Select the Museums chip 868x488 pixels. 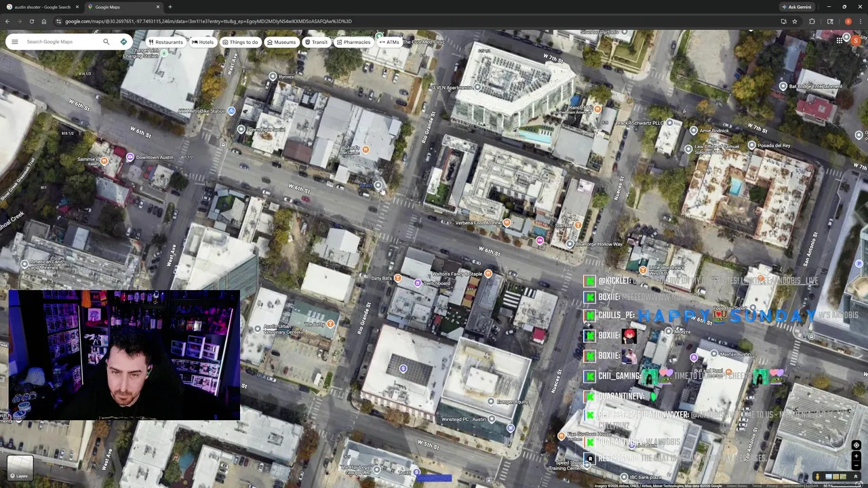pos(281,42)
